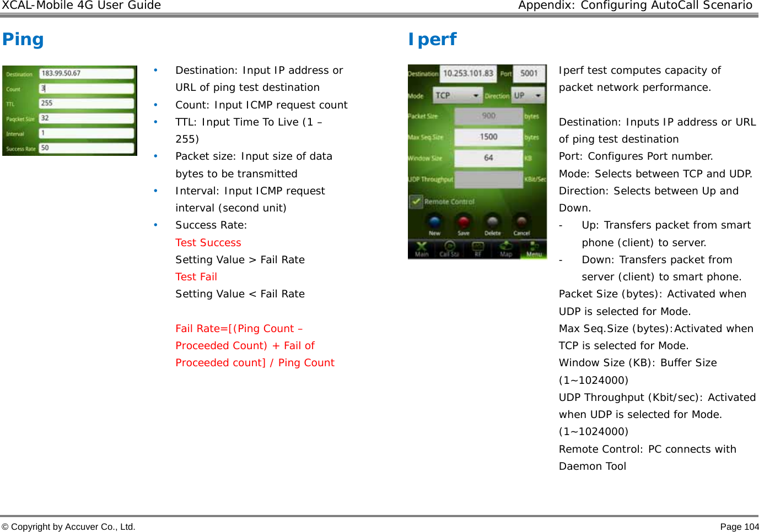Select the empty UDP Throughput field
The image size is (759, 532).
[488, 179]
